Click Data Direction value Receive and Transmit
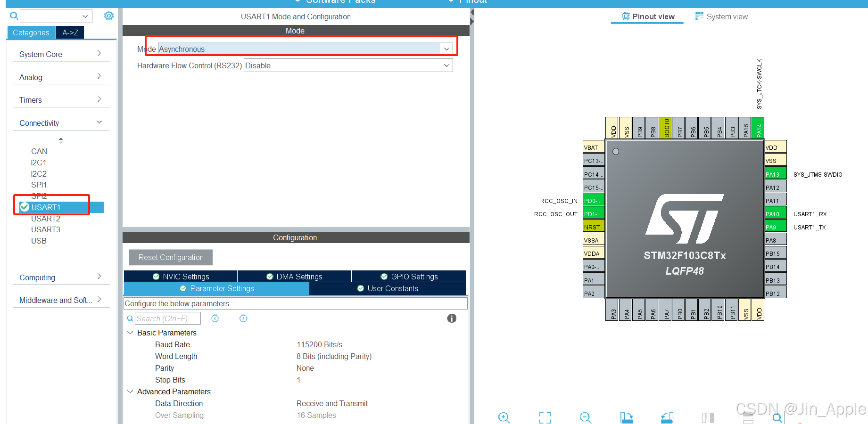The width and height of the screenshot is (868, 424). point(332,403)
